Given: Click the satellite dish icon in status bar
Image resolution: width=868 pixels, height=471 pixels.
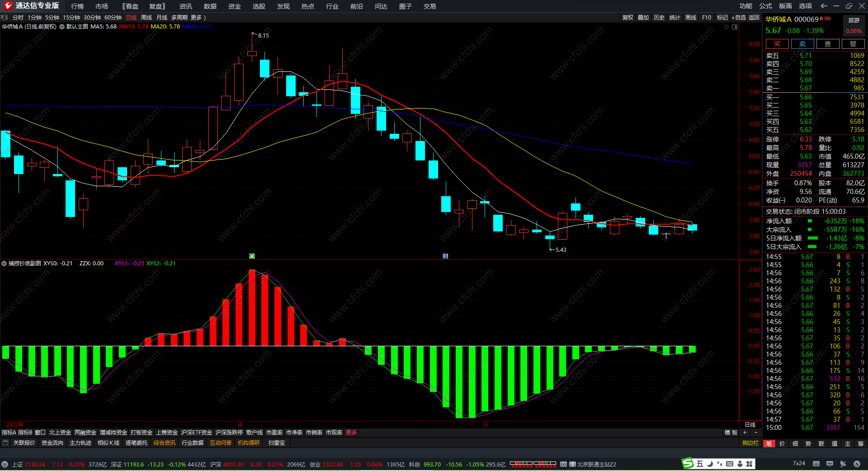Looking at the screenshot, I should tap(843, 464).
